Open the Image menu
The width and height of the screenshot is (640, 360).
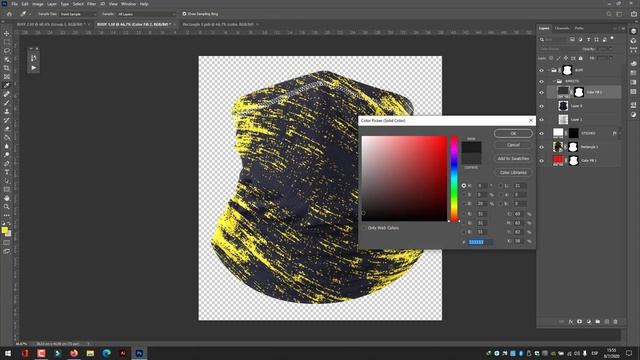tap(38, 4)
